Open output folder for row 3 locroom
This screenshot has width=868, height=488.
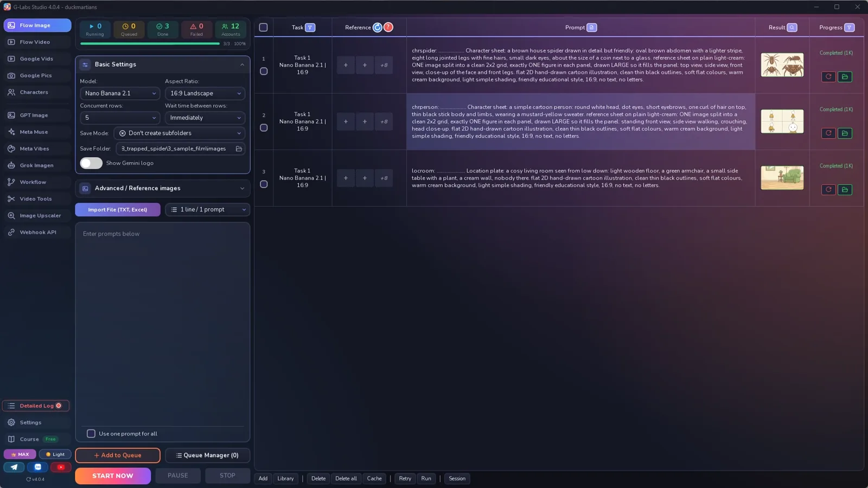click(x=845, y=189)
